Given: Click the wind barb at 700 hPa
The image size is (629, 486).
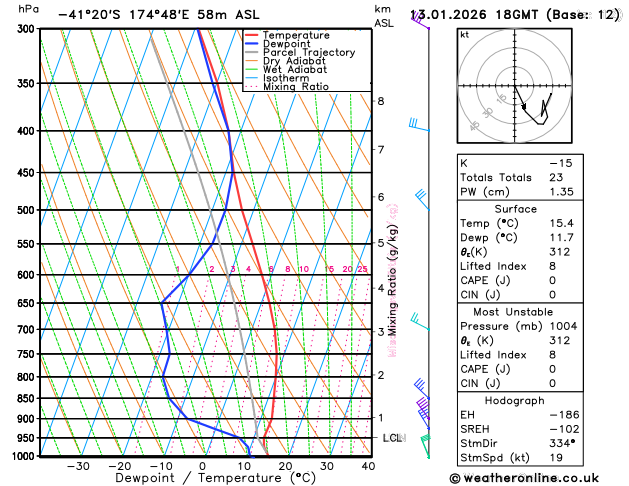Looking at the screenshot, I should pyautogui.click(x=420, y=322).
